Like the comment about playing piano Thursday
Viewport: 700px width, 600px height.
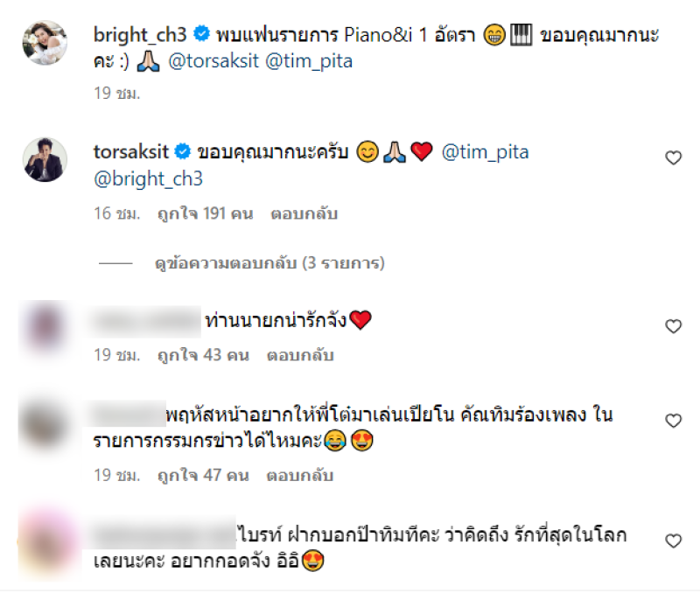[673, 421]
